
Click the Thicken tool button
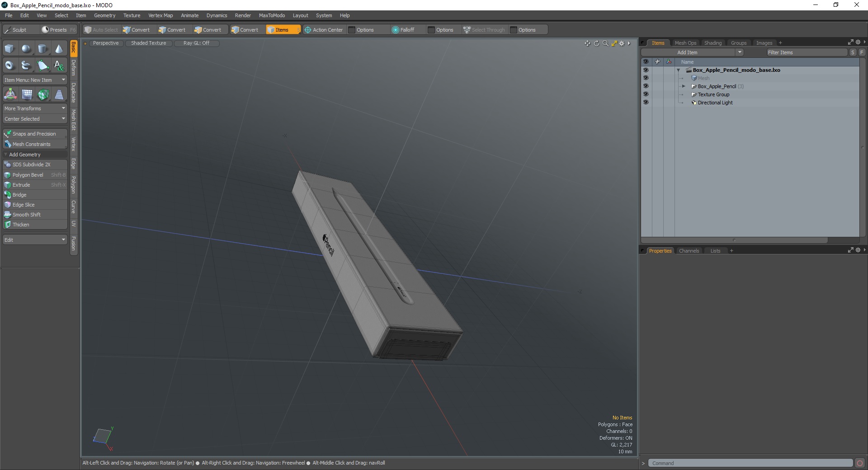point(35,225)
